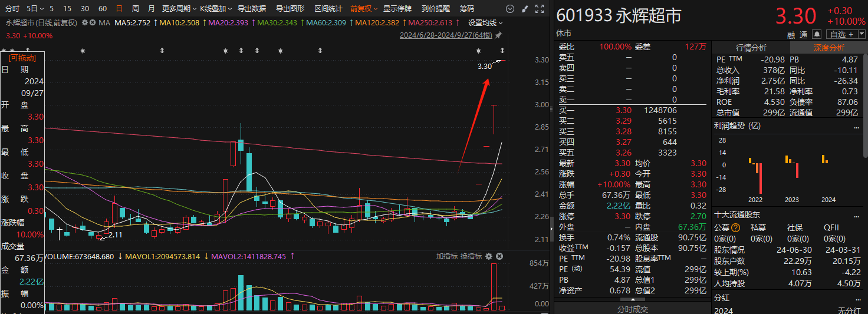This screenshot has width=868, height=314.
Task: Open MA indicator settings gear
Action: point(85,22)
